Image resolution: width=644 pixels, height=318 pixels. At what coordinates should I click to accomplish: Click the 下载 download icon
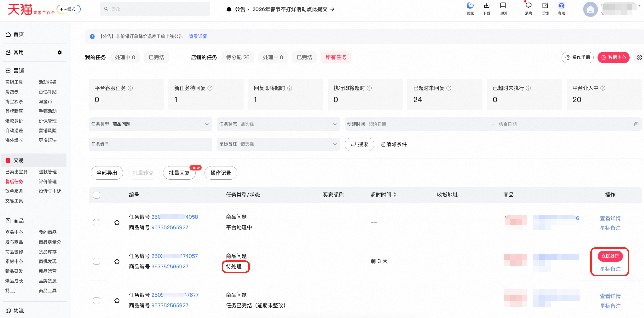[486, 8]
